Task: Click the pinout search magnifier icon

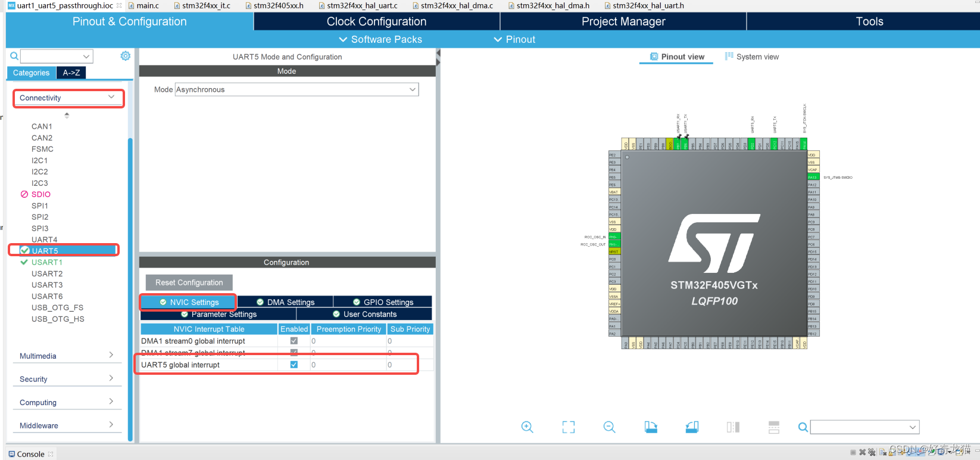Action: (803, 427)
